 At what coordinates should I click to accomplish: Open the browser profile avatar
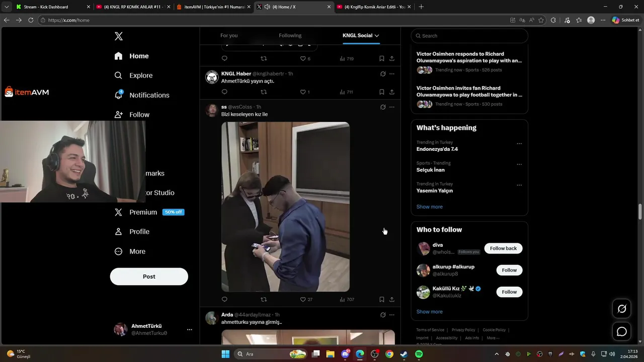click(x=591, y=20)
